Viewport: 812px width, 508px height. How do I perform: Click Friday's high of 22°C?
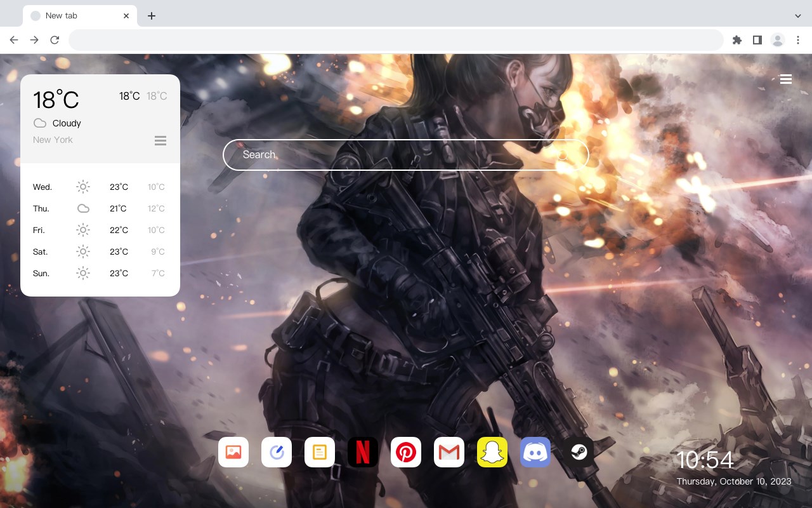tap(119, 230)
